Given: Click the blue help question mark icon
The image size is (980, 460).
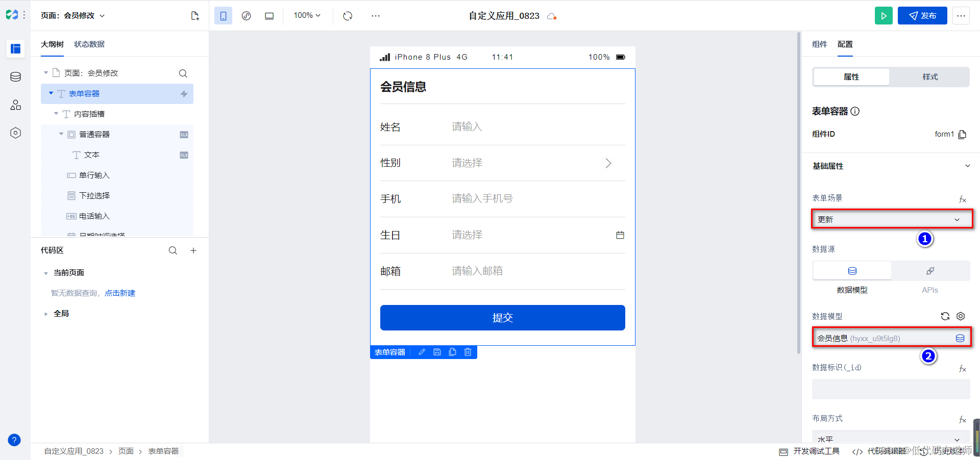Looking at the screenshot, I should pyautogui.click(x=14, y=440).
